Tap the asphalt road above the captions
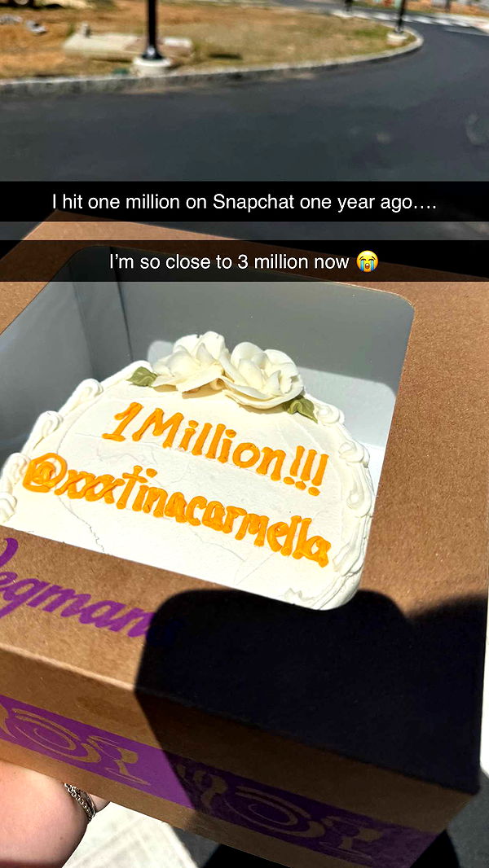 (x=244, y=133)
